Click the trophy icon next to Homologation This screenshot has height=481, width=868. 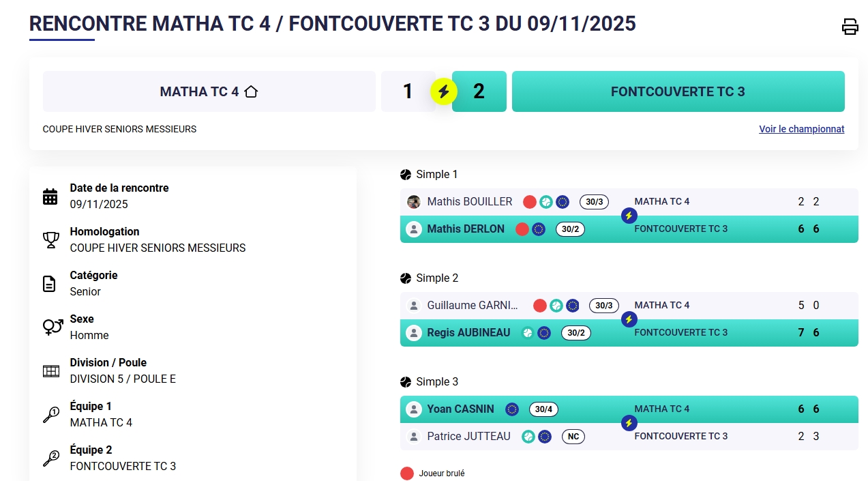coord(50,240)
